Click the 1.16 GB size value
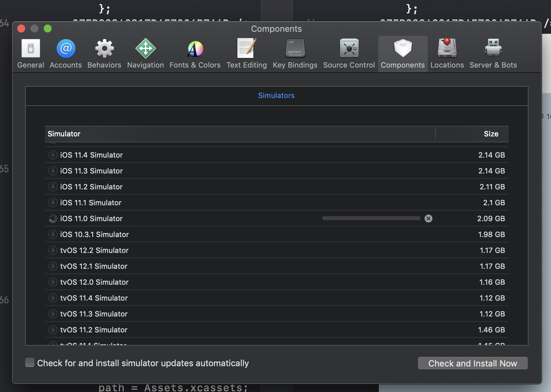Image resolution: width=551 pixels, height=392 pixels. [492, 282]
